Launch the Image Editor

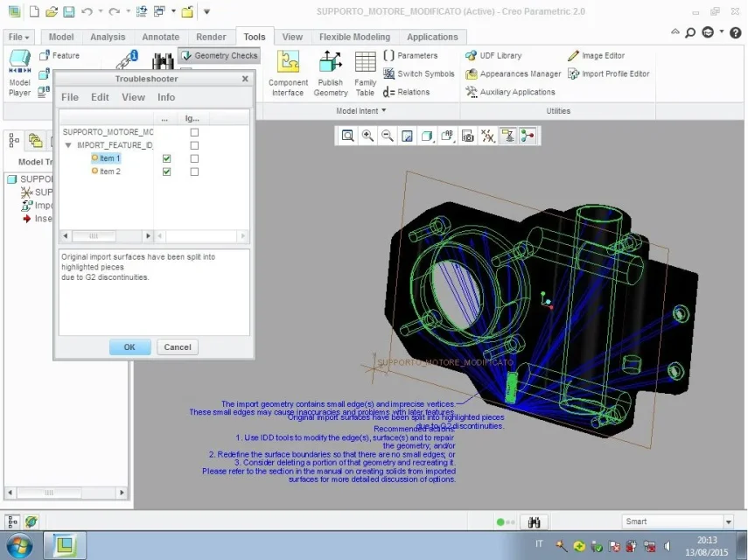pos(597,55)
